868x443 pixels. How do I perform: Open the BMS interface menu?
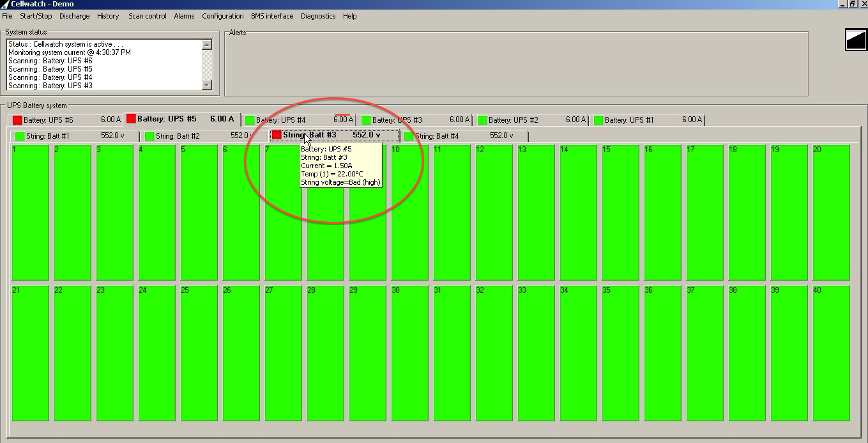[272, 16]
